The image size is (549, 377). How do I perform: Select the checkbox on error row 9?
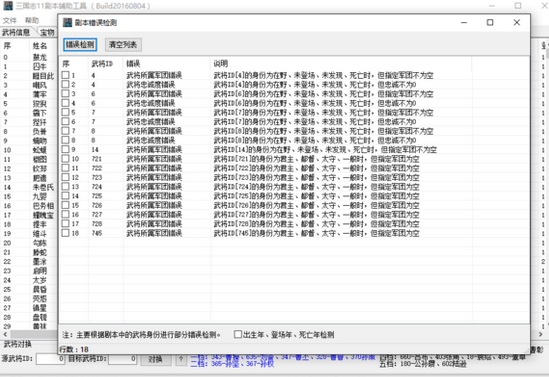(x=65, y=149)
